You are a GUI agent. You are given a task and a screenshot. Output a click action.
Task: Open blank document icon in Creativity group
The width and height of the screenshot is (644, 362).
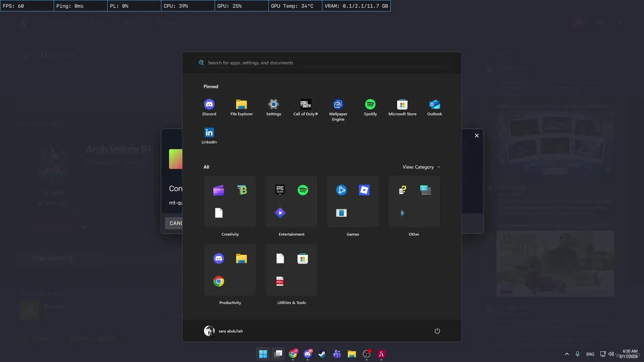(x=219, y=213)
